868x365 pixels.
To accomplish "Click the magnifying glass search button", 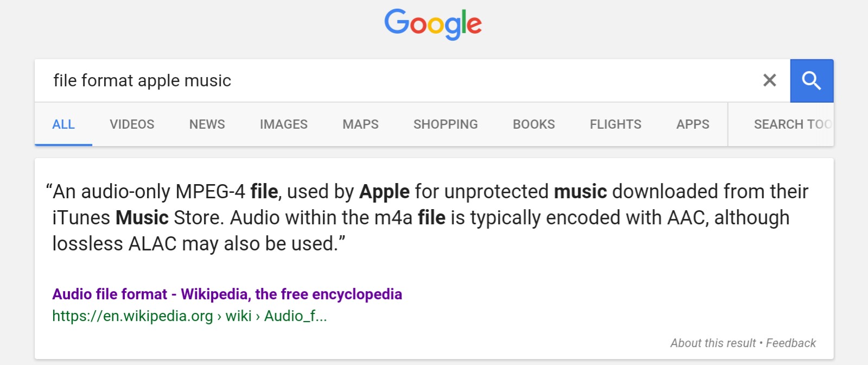I will (811, 81).
